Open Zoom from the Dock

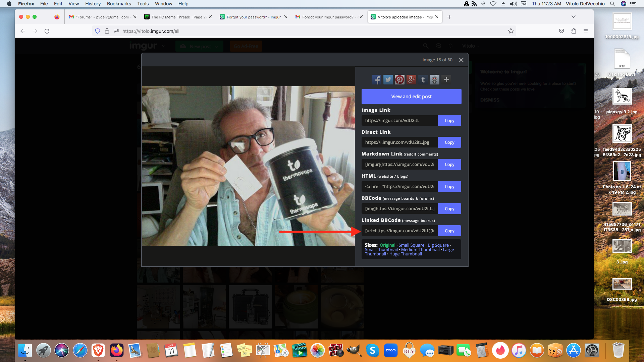point(391,351)
